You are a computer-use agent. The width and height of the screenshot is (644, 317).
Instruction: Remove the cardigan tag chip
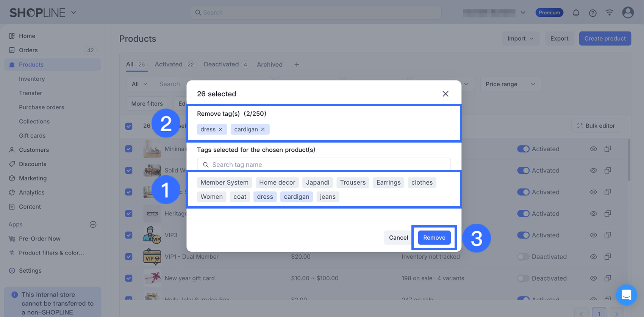pyautogui.click(x=263, y=129)
